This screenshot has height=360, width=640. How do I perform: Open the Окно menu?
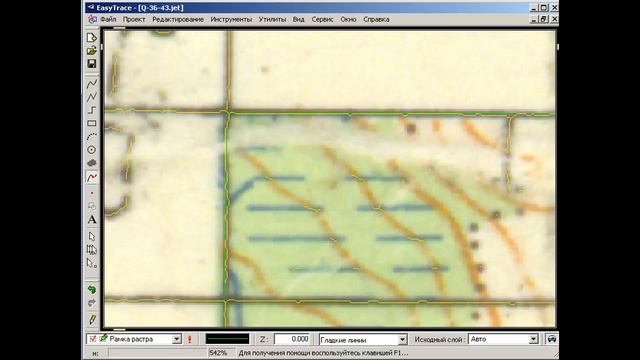[348, 19]
